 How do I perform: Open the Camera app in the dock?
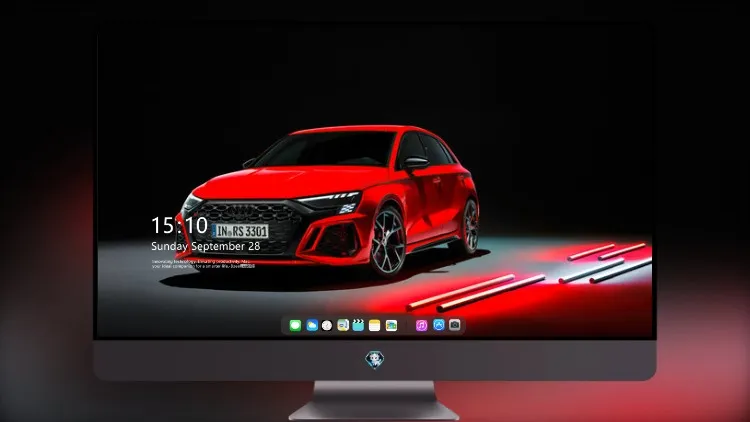[x=455, y=325]
